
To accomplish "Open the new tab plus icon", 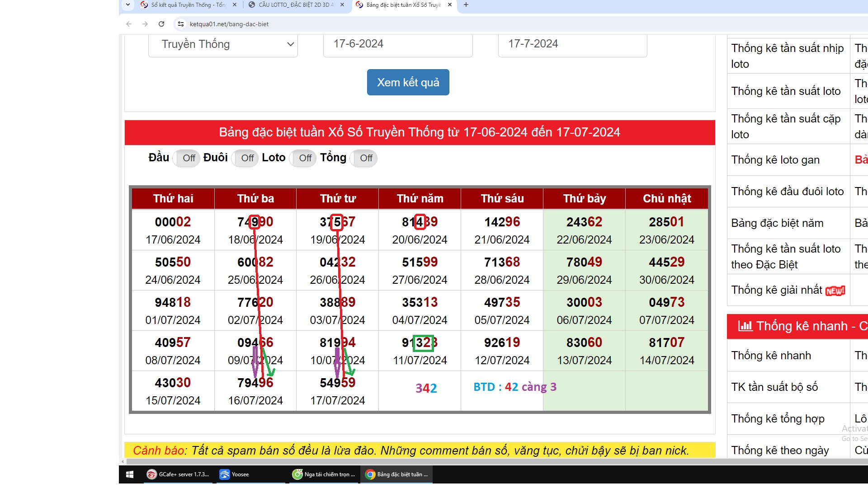I will coord(466,5).
